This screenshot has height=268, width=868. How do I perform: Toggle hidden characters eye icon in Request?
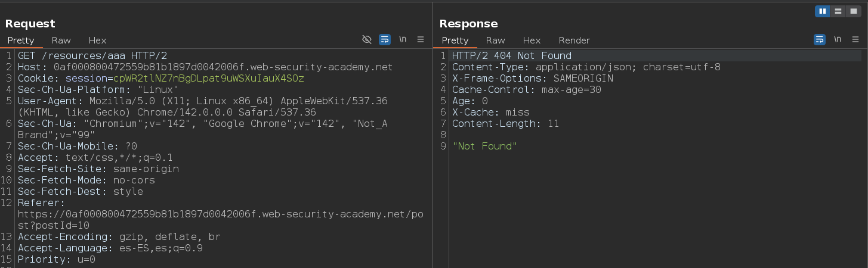click(367, 40)
